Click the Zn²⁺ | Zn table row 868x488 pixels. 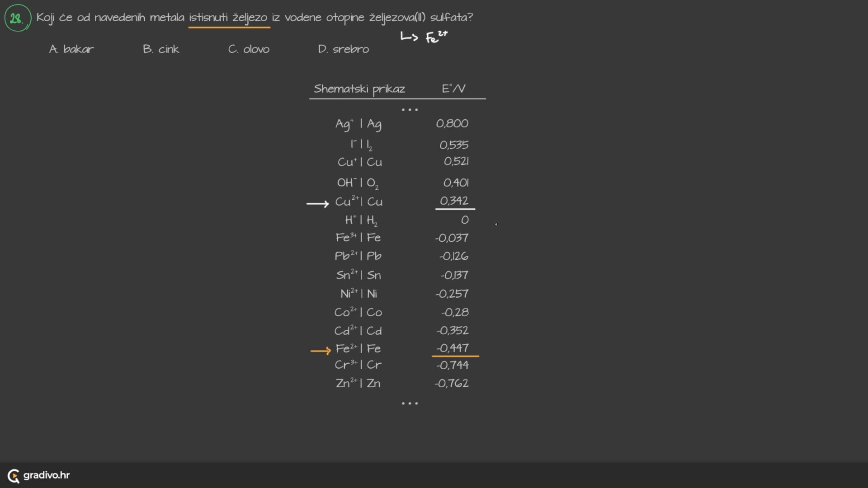(358, 383)
